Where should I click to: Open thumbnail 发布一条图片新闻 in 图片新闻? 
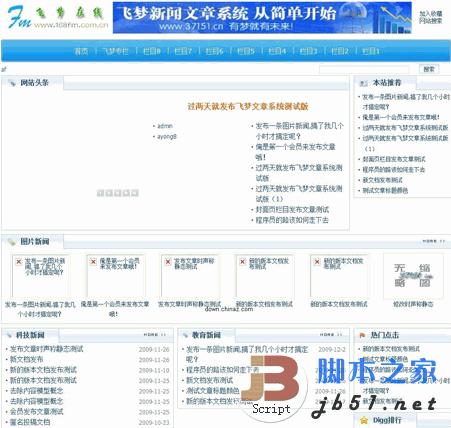(x=40, y=276)
